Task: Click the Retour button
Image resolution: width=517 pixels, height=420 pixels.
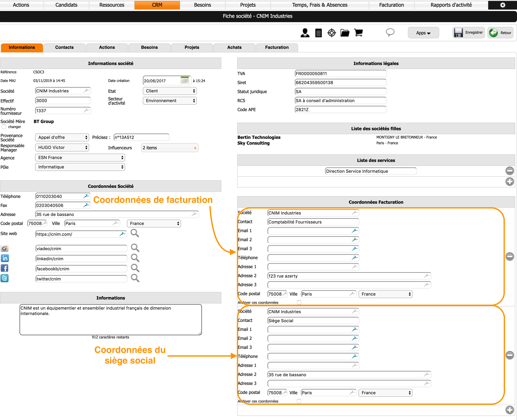Action: 501,33
